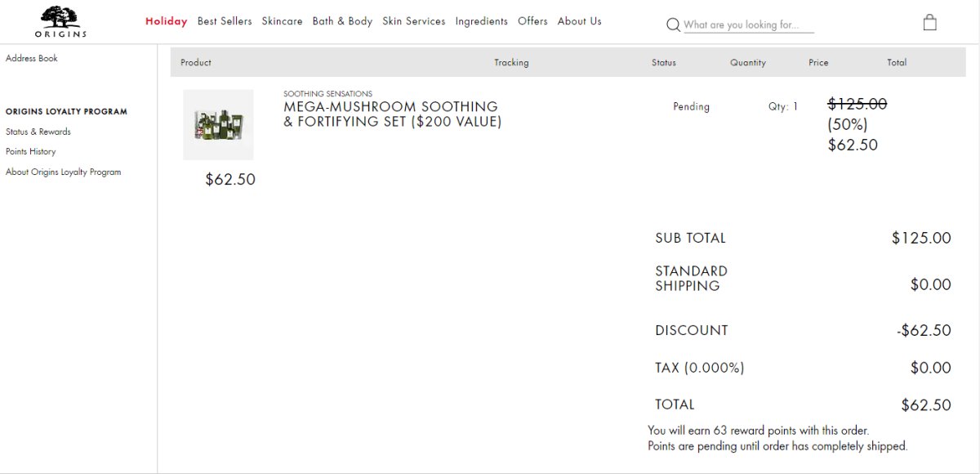Open About Us menu

[x=579, y=21]
